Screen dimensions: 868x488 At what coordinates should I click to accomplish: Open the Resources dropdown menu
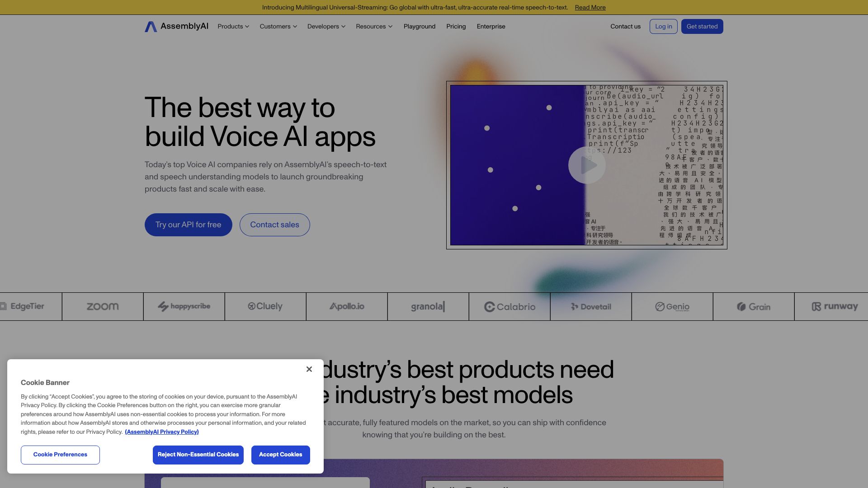pos(374,27)
